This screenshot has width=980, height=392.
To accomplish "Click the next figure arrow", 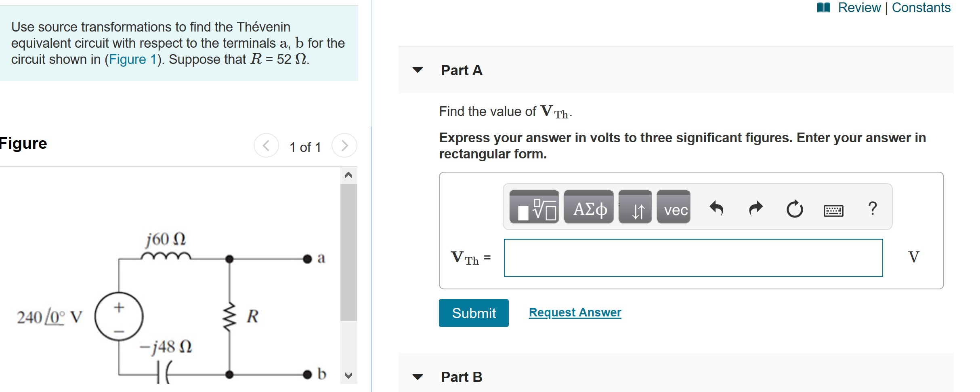I will pyautogui.click(x=344, y=145).
